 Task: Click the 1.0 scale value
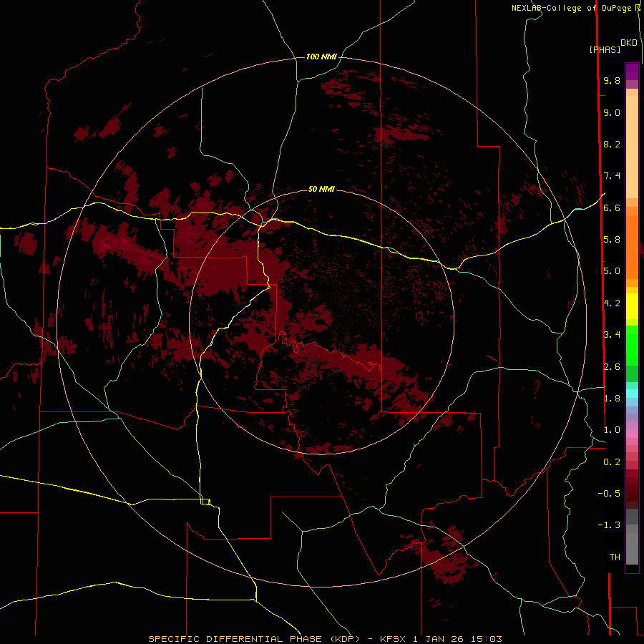[x=612, y=430]
